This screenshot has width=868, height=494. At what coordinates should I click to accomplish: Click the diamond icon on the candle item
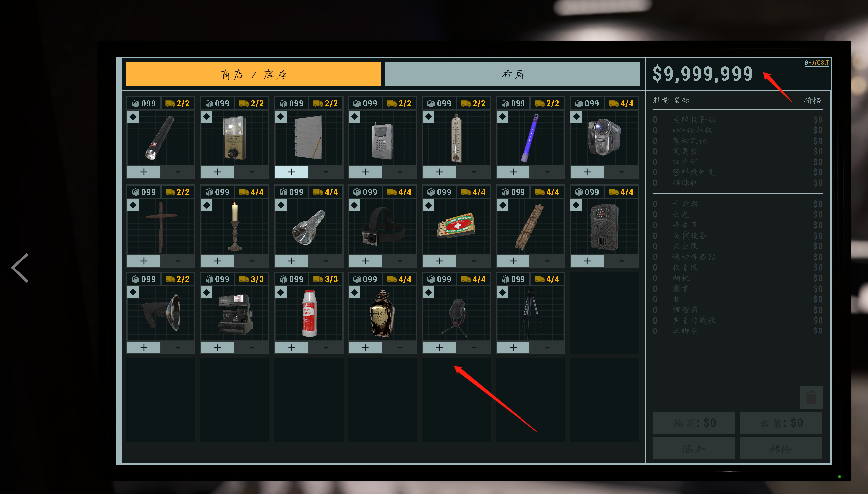(207, 205)
